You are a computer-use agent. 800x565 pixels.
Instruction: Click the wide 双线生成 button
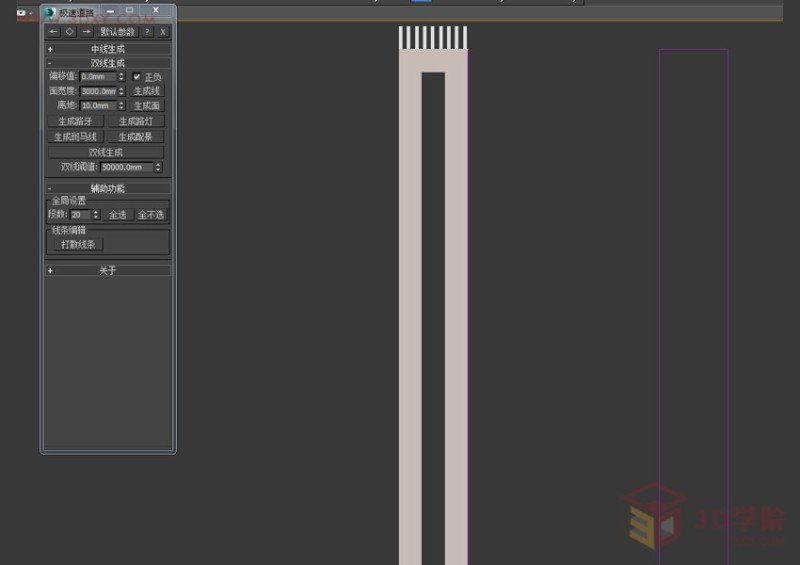click(x=106, y=152)
